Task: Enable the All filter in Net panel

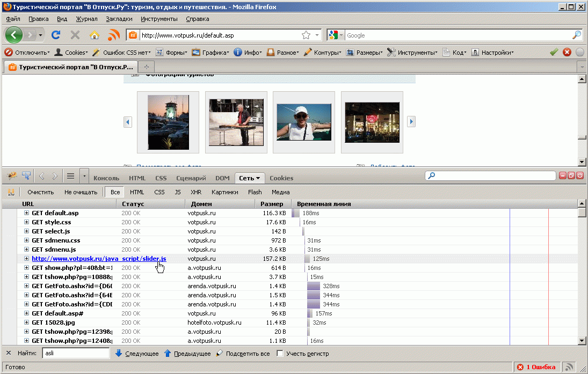Action: [115, 192]
